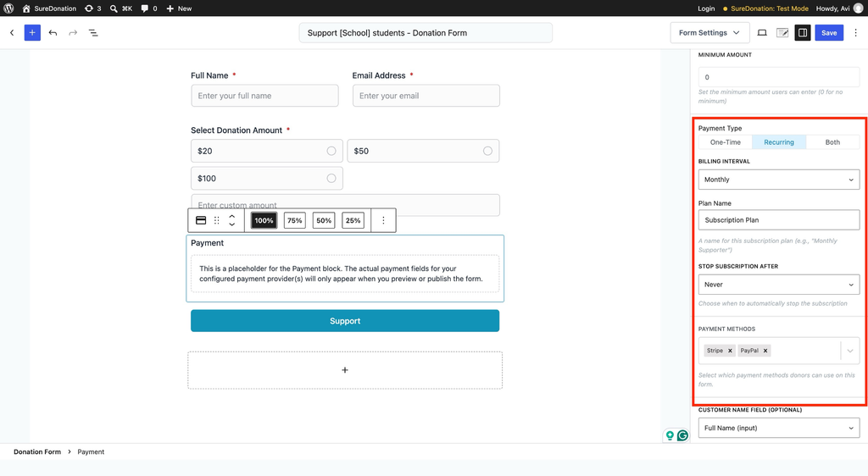
Task: Open comments indicator in admin bar
Action: point(149,8)
